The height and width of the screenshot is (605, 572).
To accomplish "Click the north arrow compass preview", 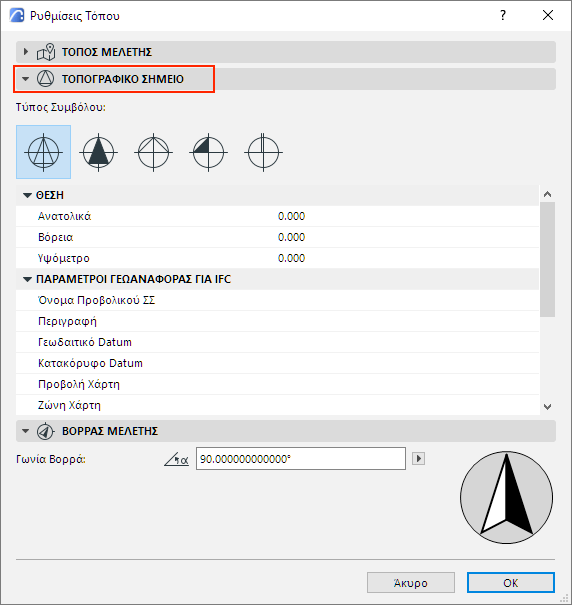I will coord(506,498).
